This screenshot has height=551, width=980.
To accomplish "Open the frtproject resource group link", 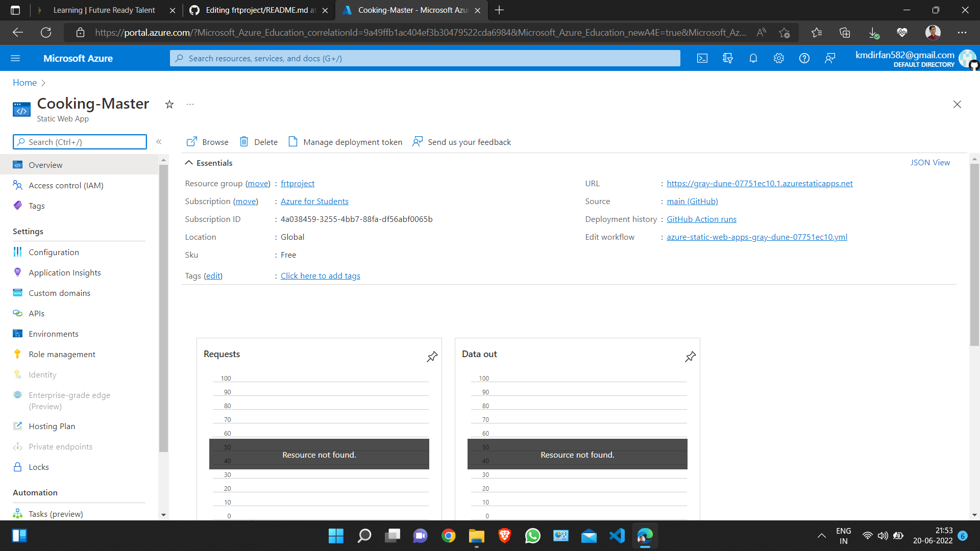I will click(x=298, y=183).
